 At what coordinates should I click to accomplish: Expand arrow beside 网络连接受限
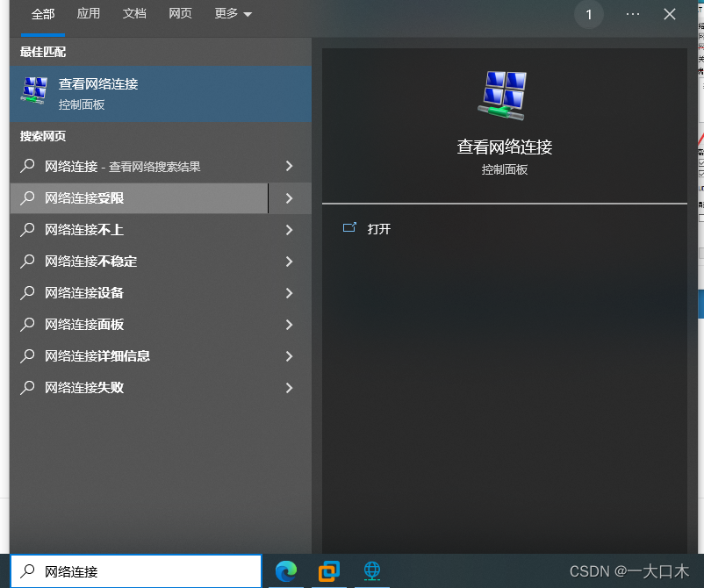click(x=289, y=198)
